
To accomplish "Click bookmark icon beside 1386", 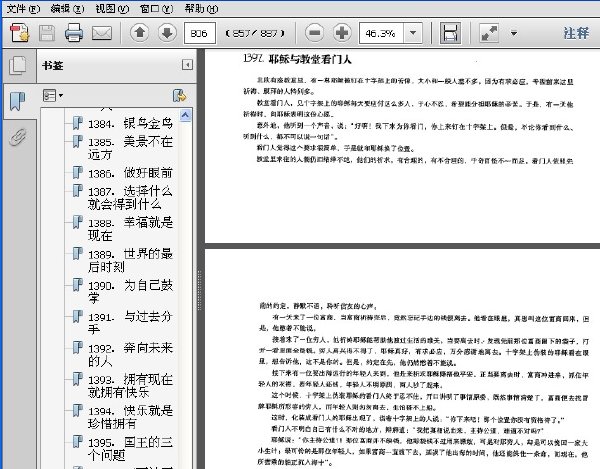I will coord(78,172).
